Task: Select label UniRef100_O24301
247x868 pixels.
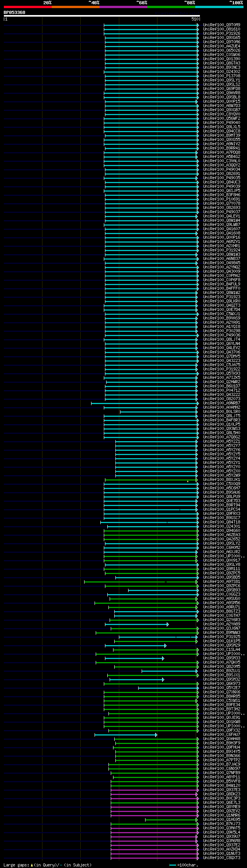Action: tap(222, 527)
